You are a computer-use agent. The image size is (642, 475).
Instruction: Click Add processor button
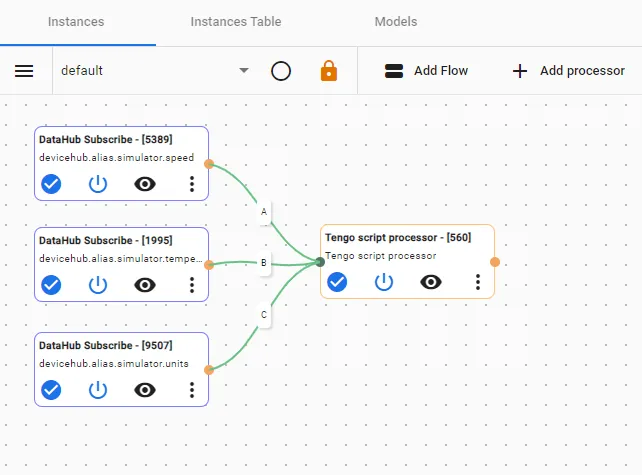coord(569,71)
